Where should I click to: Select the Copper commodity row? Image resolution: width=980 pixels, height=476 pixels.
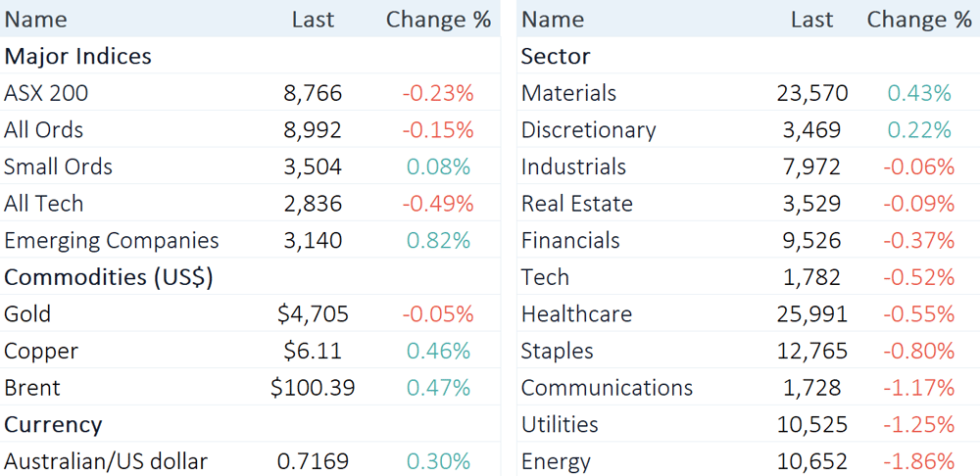coord(41,352)
